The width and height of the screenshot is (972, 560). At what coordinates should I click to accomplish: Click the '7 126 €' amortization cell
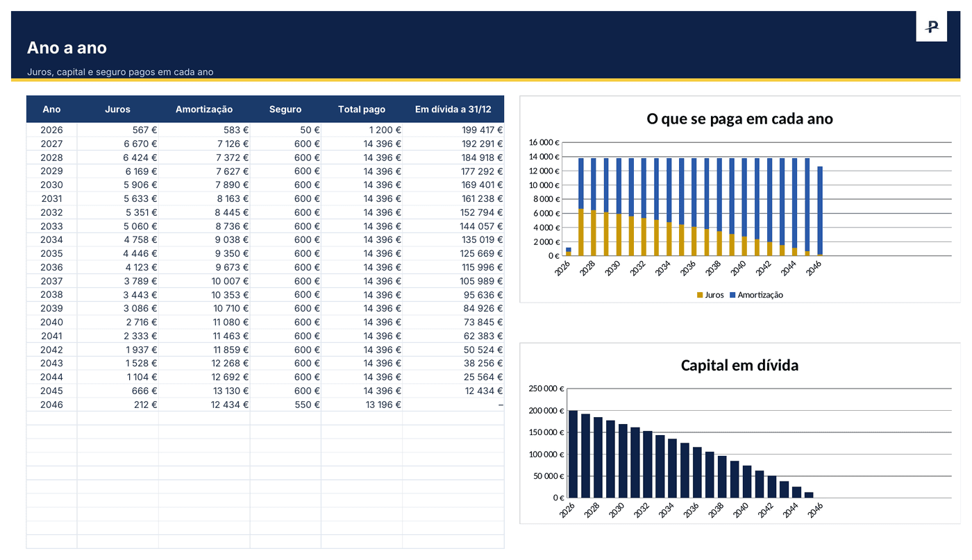(204, 144)
